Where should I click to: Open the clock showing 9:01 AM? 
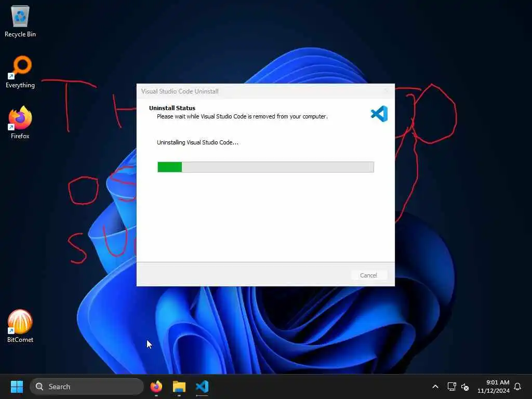[494, 387]
